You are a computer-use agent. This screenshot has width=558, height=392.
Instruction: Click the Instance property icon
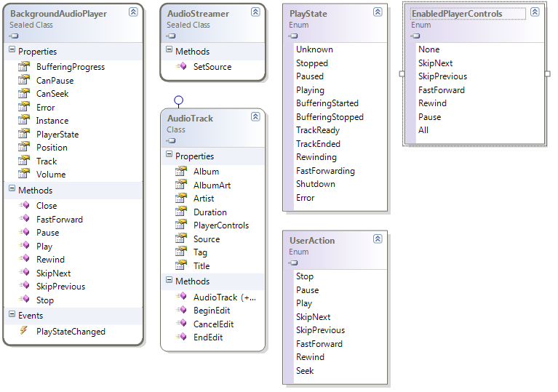pos(24,120)
